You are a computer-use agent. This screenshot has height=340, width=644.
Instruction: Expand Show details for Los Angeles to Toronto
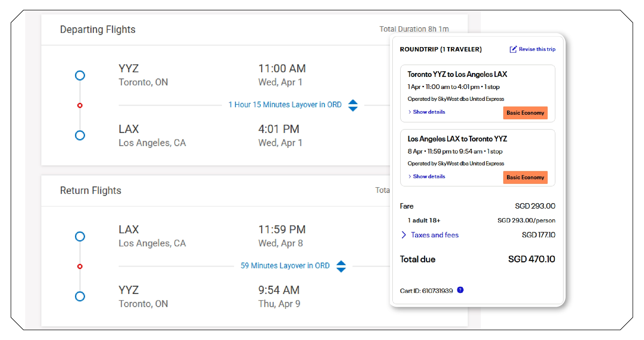[x=427, y=176]
